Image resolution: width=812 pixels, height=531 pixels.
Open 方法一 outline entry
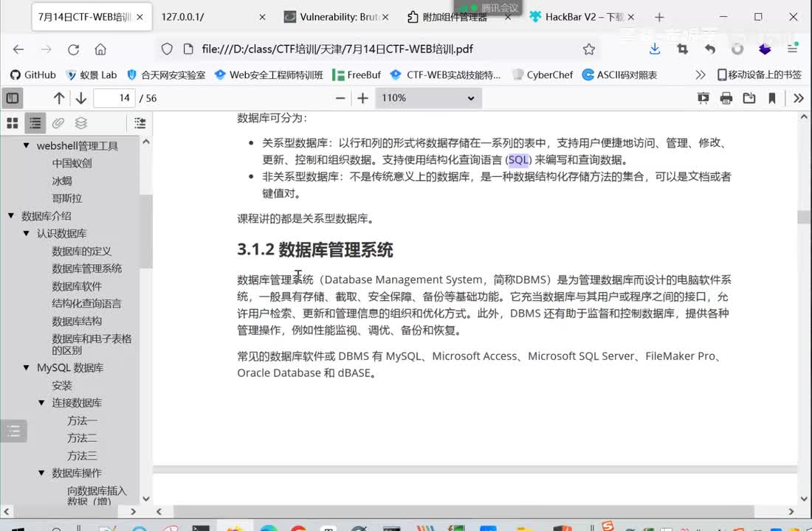[82, 421]
